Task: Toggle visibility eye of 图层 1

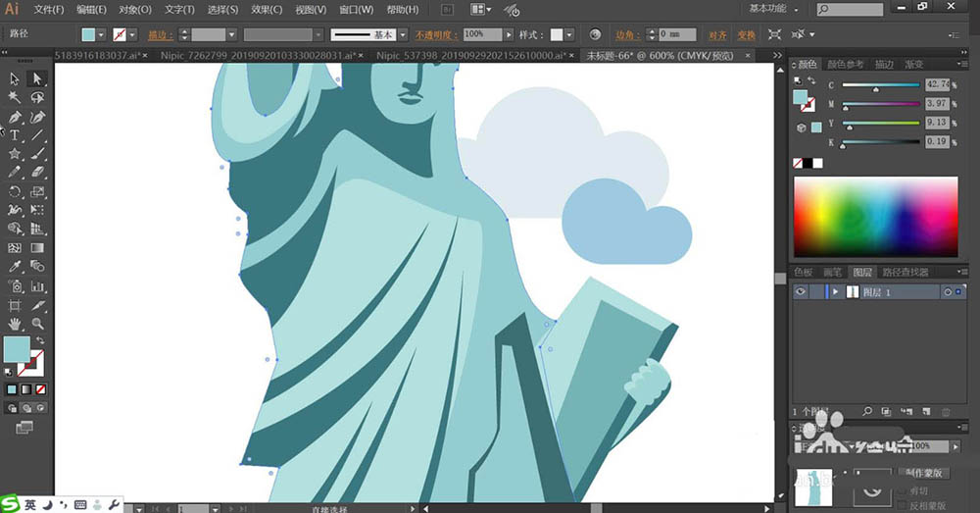Action: (800, 292)
